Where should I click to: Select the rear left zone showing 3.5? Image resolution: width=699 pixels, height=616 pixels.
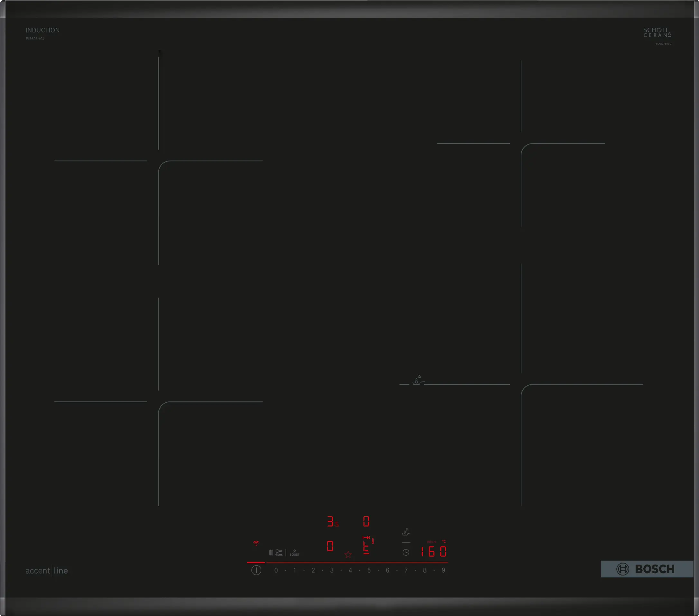(332, 522)
